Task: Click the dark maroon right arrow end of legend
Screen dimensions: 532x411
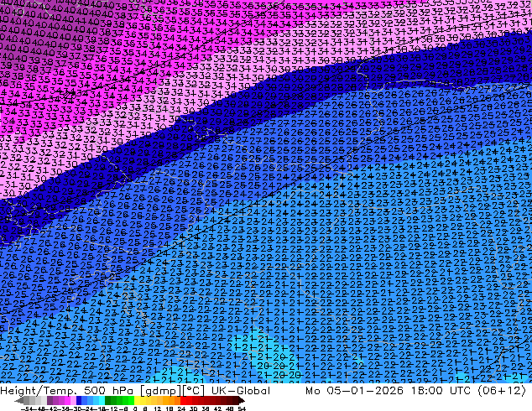Action: [242, 400]
